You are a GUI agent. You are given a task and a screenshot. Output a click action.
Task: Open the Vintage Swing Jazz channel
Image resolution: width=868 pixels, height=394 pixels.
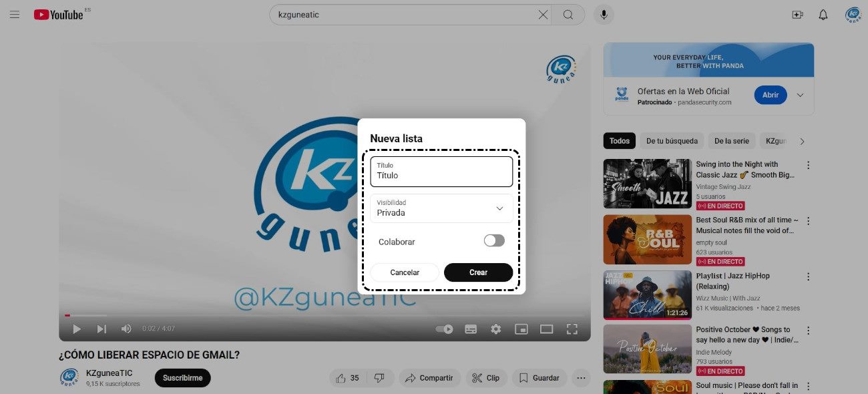(x=723, y=187)
